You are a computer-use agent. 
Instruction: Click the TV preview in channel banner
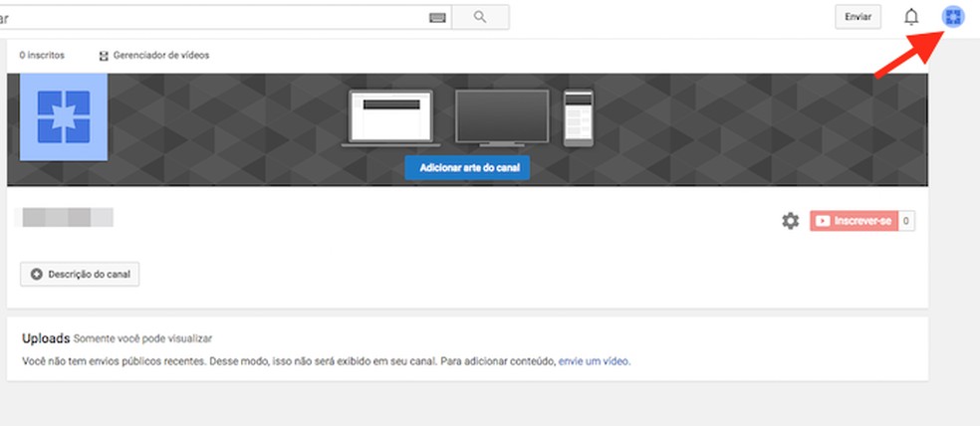click(503, 118)
